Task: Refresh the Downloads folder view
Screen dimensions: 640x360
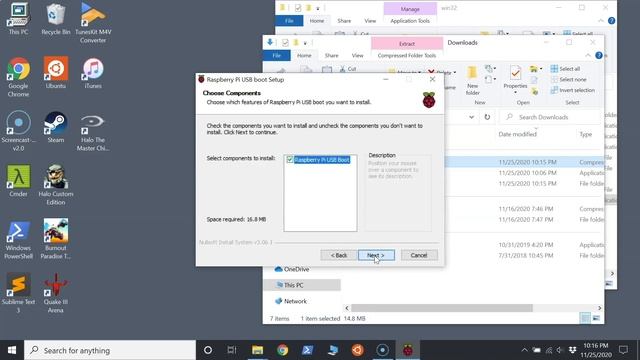Action: click(x=487, y=117)
